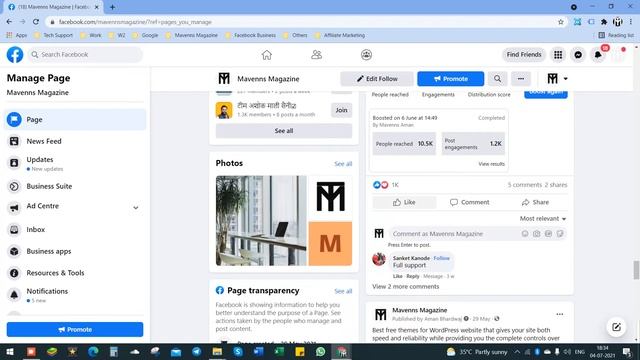Open the Groups icon in top navigation

366,55
